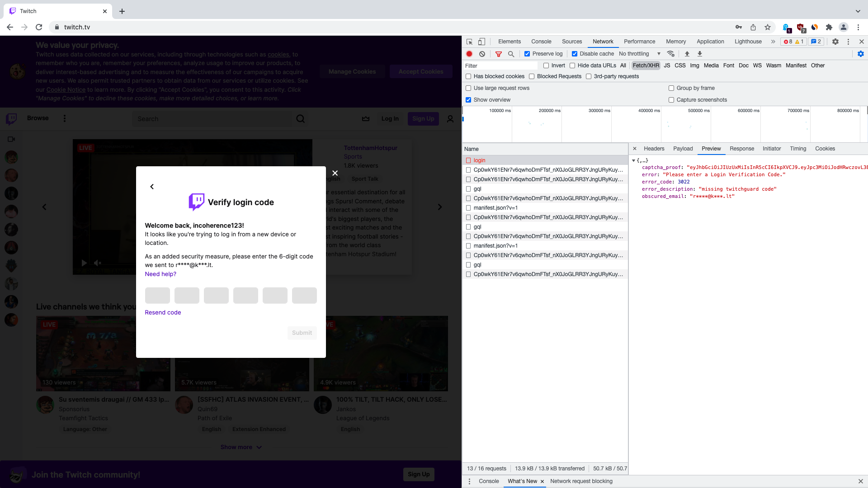Uncheck Show overview checkbox
Screen dimensions: 868x488
pos(468,100)
